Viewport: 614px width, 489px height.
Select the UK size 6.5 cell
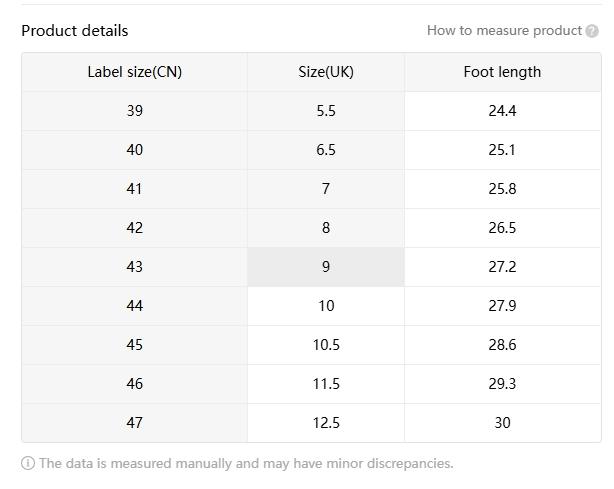pyautogui.click(x=326, y=150)
